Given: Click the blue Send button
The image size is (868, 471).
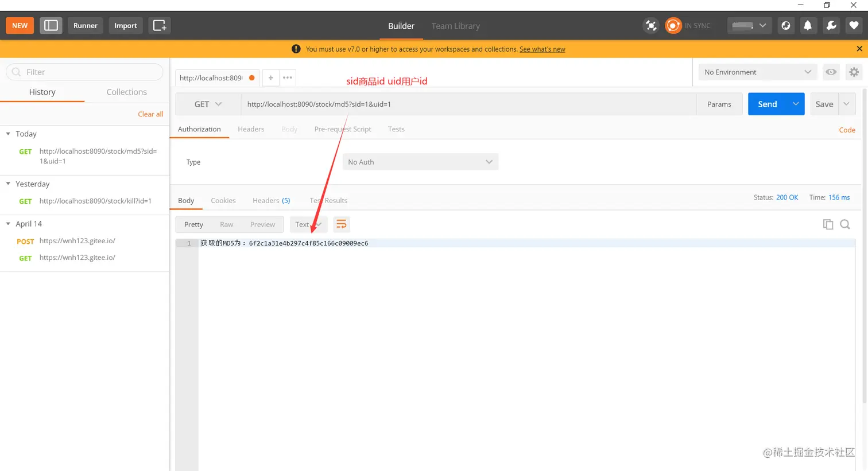Looking at the screenshot, I should click(x=768, y=104).
